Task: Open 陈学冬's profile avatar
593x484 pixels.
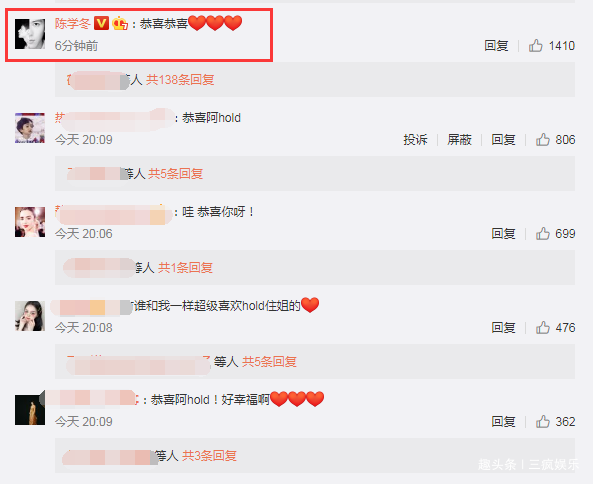Action: point(30,34)
